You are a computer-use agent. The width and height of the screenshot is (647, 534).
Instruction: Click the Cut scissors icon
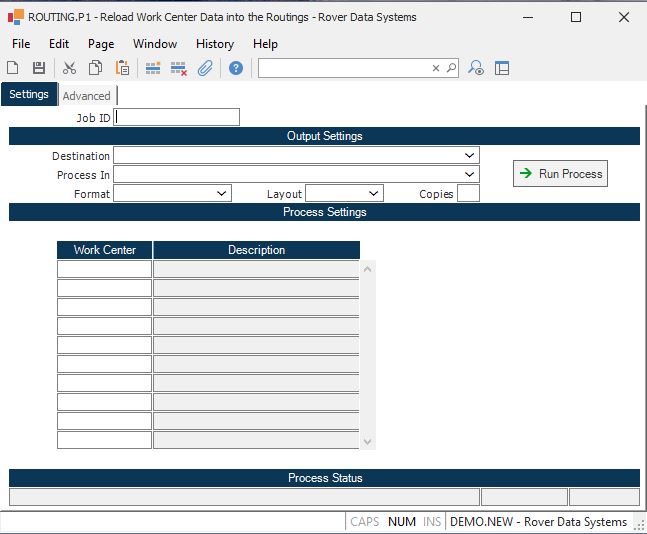(69, 68)
